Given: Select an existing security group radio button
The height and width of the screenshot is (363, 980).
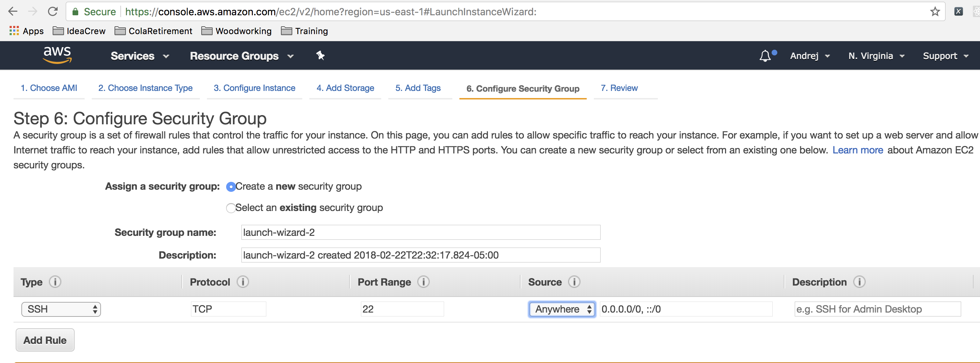Looking at the screenshot, I should [x=230, y=208].
